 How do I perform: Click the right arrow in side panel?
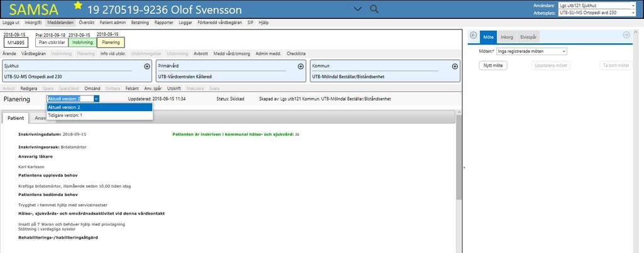(x=626, y=35)
